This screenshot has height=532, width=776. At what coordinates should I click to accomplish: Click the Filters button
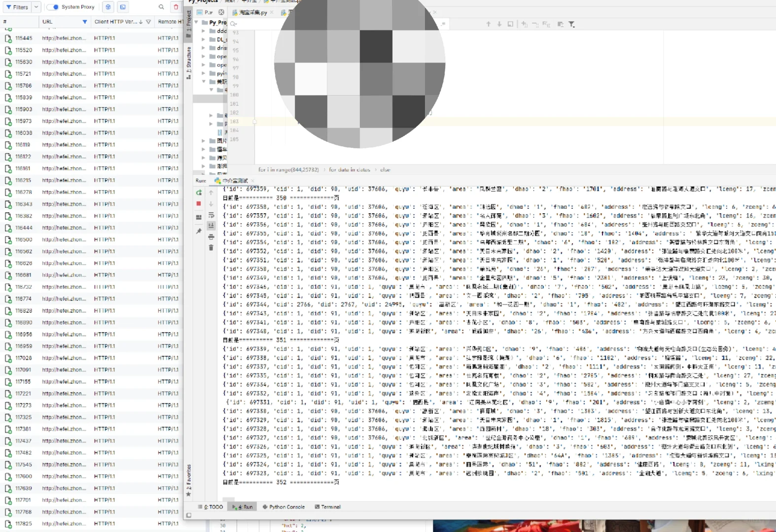click(x=17, y=7)
